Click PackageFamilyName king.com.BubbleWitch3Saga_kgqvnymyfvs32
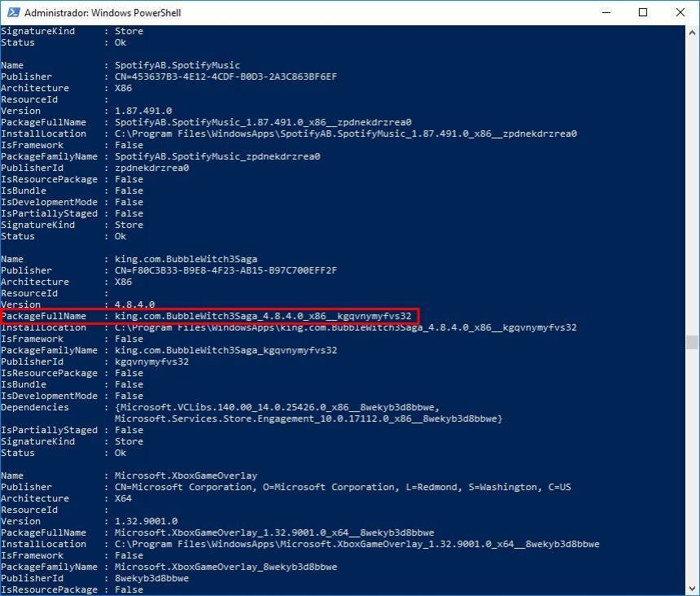 pyautogui.click(x=226, y=350)
